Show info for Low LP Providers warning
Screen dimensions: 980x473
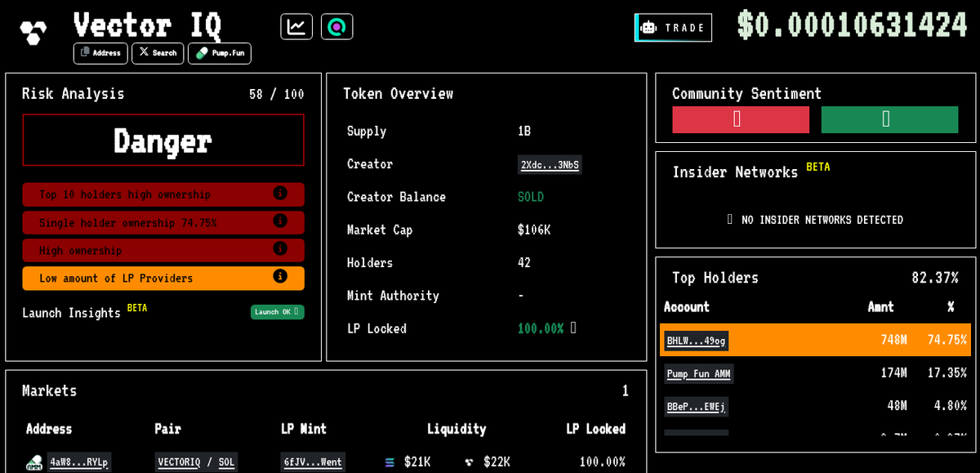tap(280, 276)
